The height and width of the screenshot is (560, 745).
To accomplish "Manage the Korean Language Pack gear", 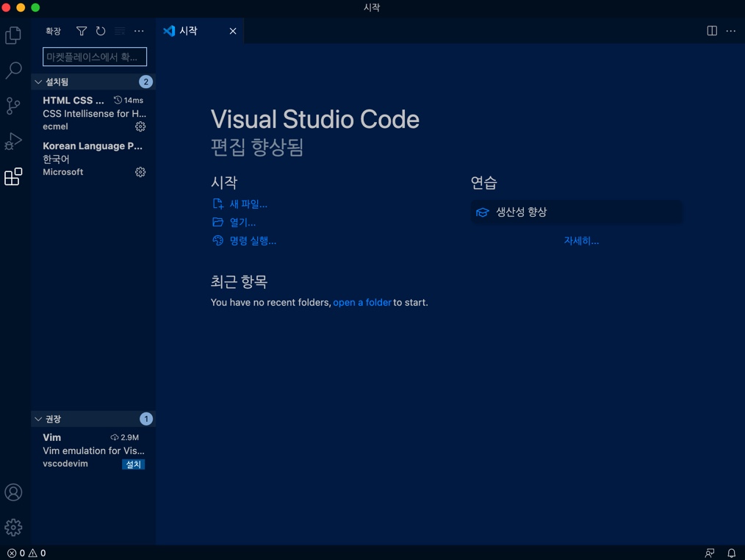I will [140, 172].
